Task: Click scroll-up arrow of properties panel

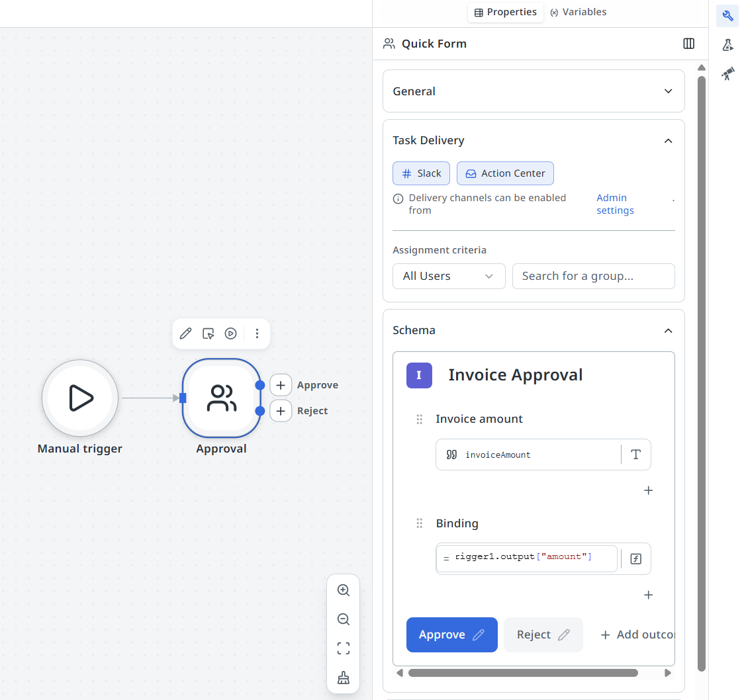Action: (701, 67)
